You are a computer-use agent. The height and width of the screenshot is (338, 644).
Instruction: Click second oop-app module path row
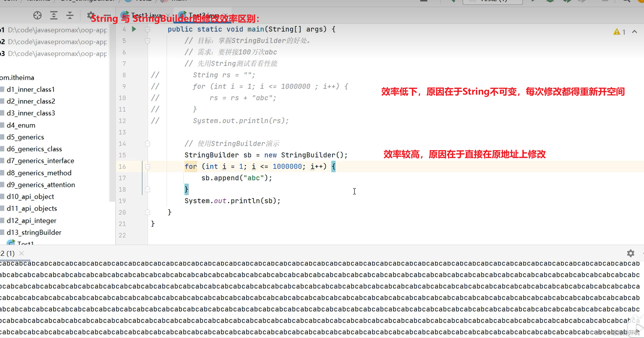point(54,42)
